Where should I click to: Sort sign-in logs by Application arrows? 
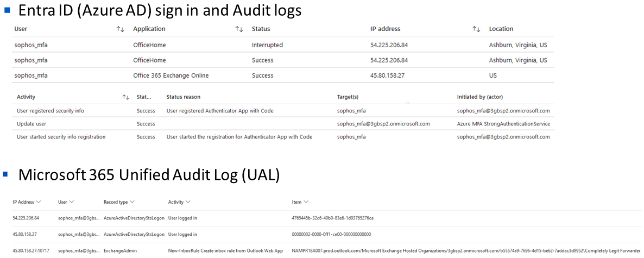pyautogui.click(x=238, y=29)
